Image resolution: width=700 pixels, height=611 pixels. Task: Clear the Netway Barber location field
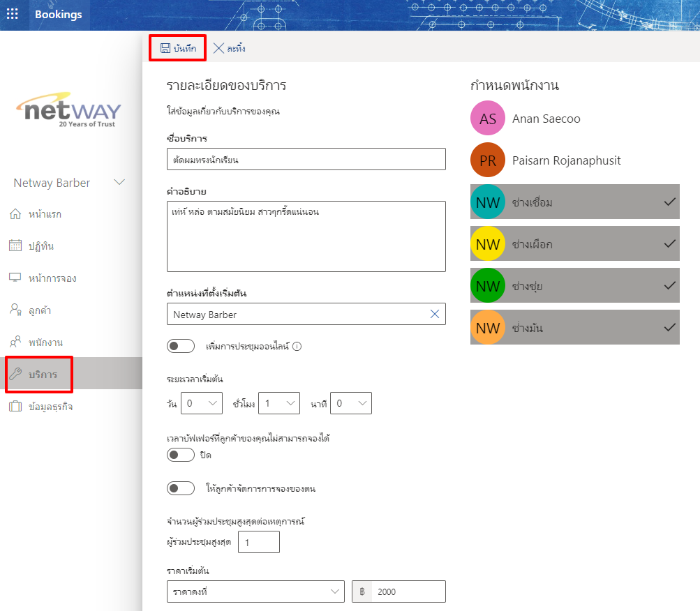pyautogui.click(x=434, y=315)
